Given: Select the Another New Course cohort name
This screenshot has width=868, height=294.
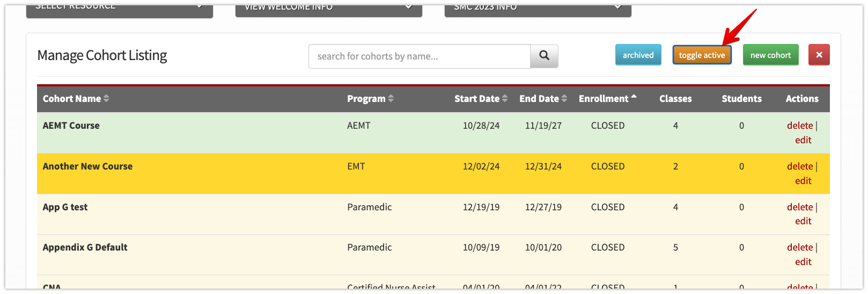Looking at the screenshot, I should tap(87, 166).
